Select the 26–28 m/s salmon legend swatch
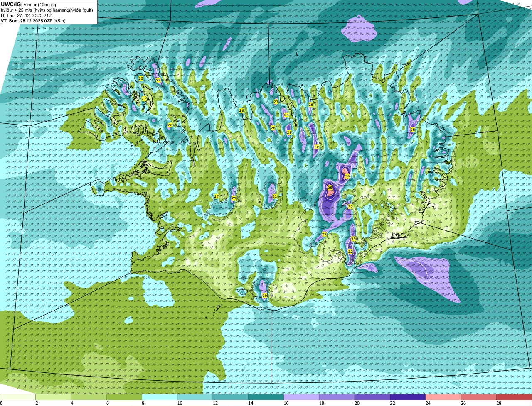The width and height of the screenshot is (532, 406). pyautogui.click(x=479, y=397)
